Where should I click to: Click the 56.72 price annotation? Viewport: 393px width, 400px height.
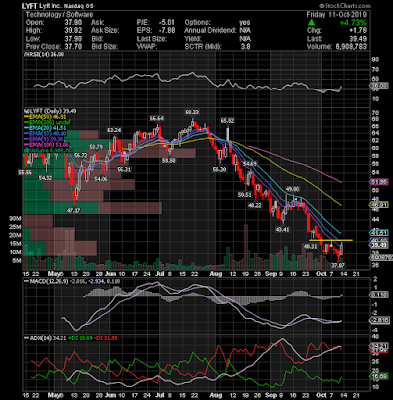click(80, 156)
